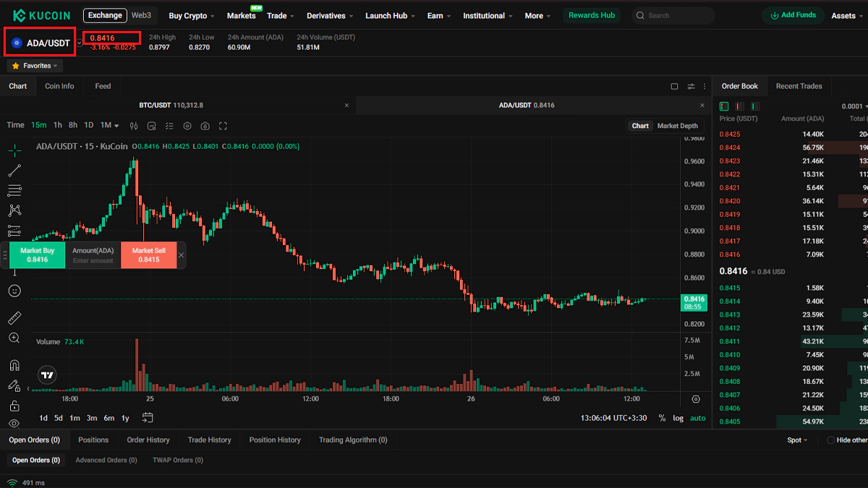Screen dimensions: 868x488
Task: Open the Earn dropdown menu
Action: [439, 16]
